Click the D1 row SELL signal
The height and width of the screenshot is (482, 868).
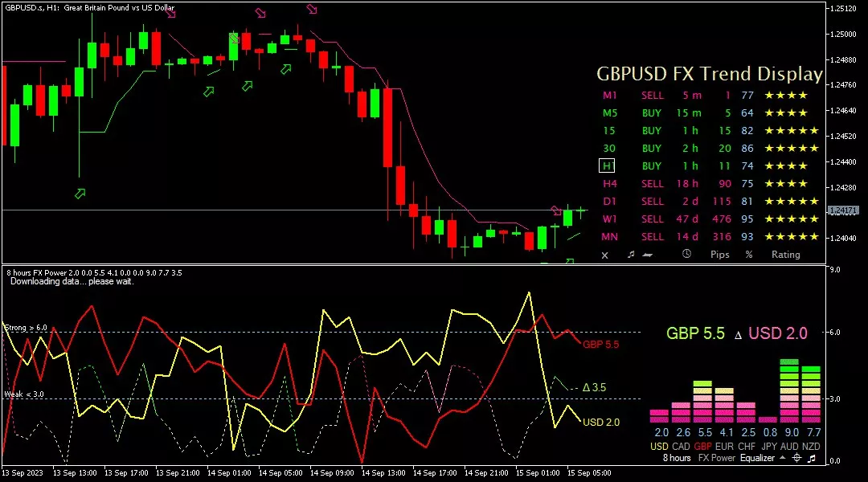point(652,202)
